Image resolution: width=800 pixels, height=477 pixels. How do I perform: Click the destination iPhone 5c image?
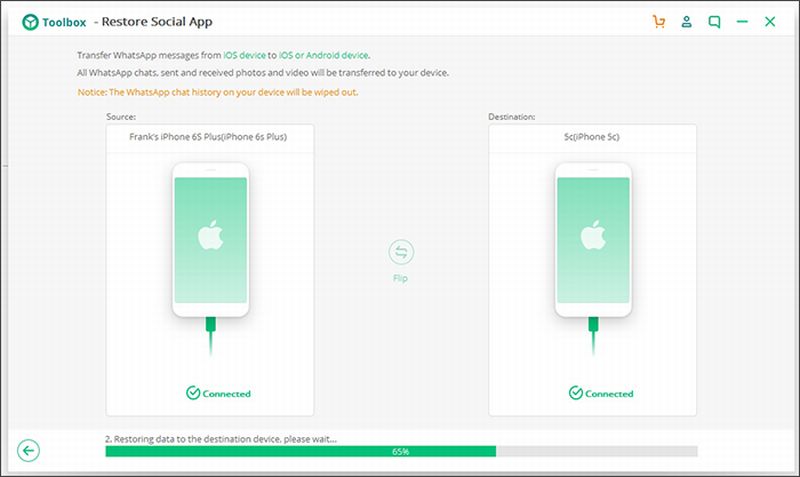click(x=593, y=240)
